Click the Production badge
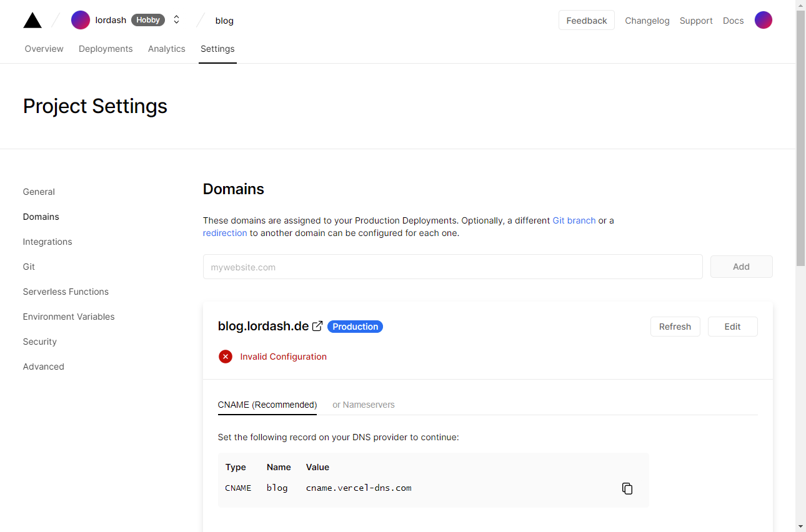The height and width of the screenshot is (532, 806). click(x=355, y=327)
